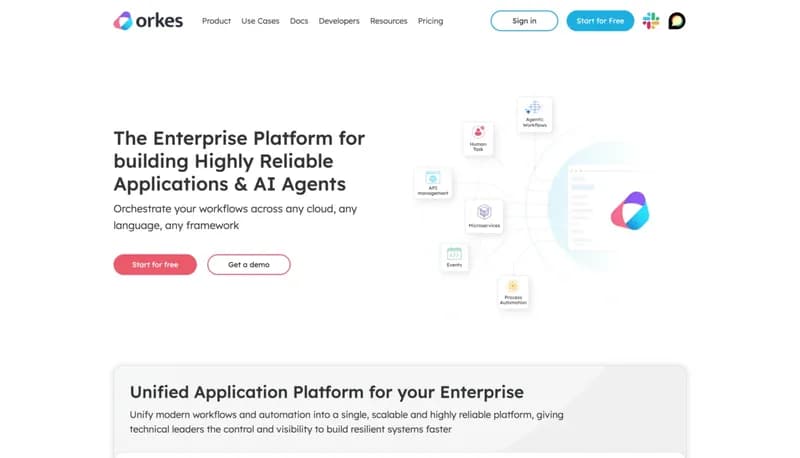Click the Sign in button
This screenshot has height=458, width=800.
tap(524, 21)
